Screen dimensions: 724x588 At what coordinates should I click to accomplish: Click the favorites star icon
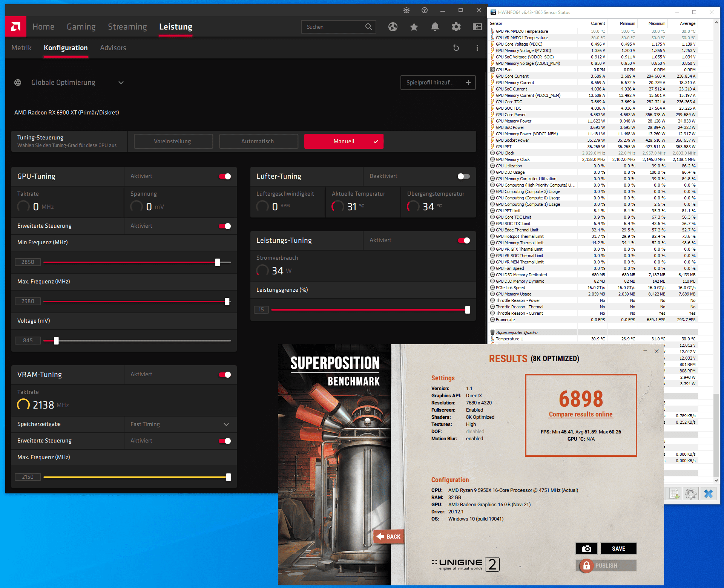(x=414, y=27)
